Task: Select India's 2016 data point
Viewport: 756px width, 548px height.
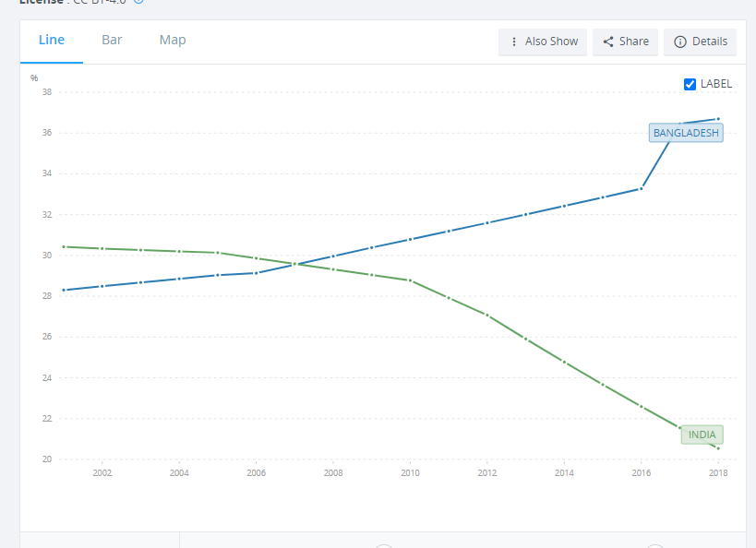Action: pos(642,407)
